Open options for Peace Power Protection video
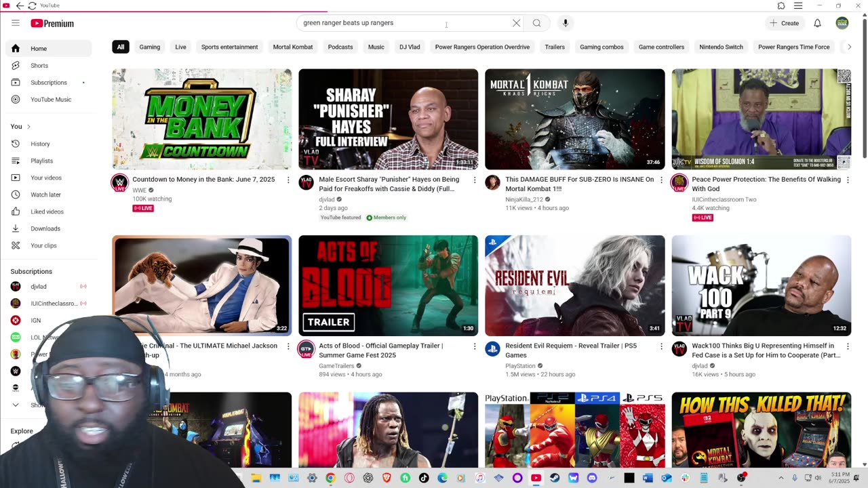Image resolution: width=868 pixels, height=488 pixels. click(848, 180)
